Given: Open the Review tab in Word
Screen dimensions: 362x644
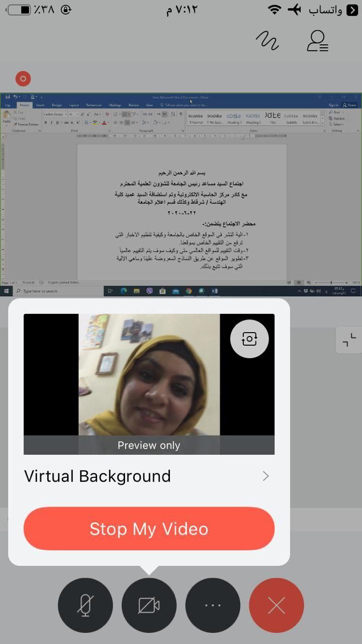Looking at the screenshot, I should click(133, 105).
